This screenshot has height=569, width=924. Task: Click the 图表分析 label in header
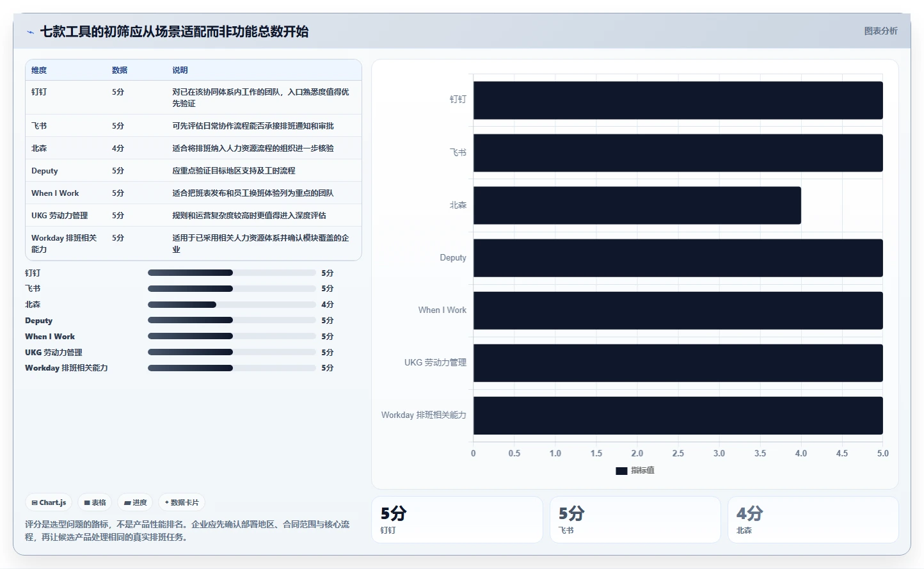(x=880, y=31)
